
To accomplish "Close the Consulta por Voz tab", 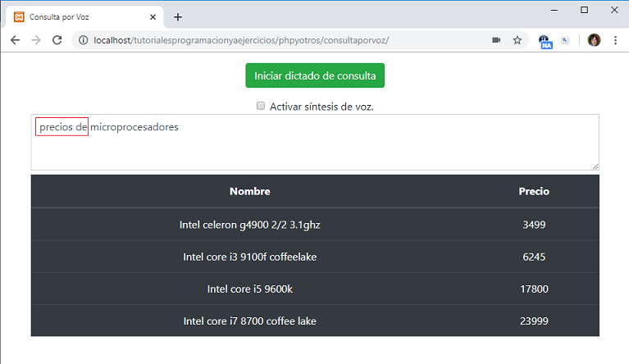I will pyautogui.click(x=153, y=17).
